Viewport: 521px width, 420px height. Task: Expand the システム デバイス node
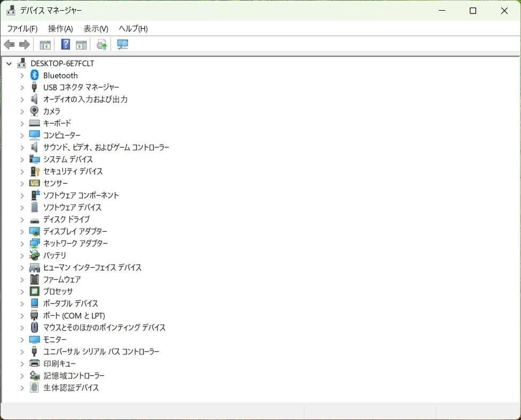22,160
